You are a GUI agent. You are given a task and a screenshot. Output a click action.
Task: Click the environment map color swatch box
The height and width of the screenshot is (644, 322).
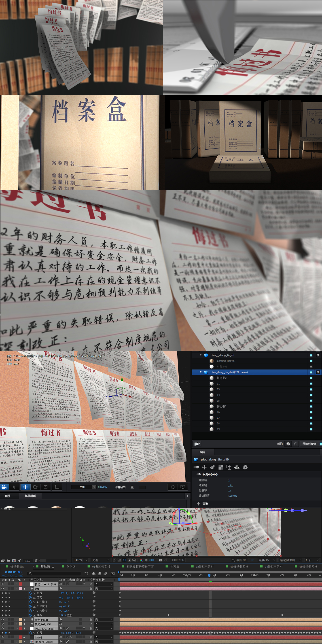tap(142, 487)
